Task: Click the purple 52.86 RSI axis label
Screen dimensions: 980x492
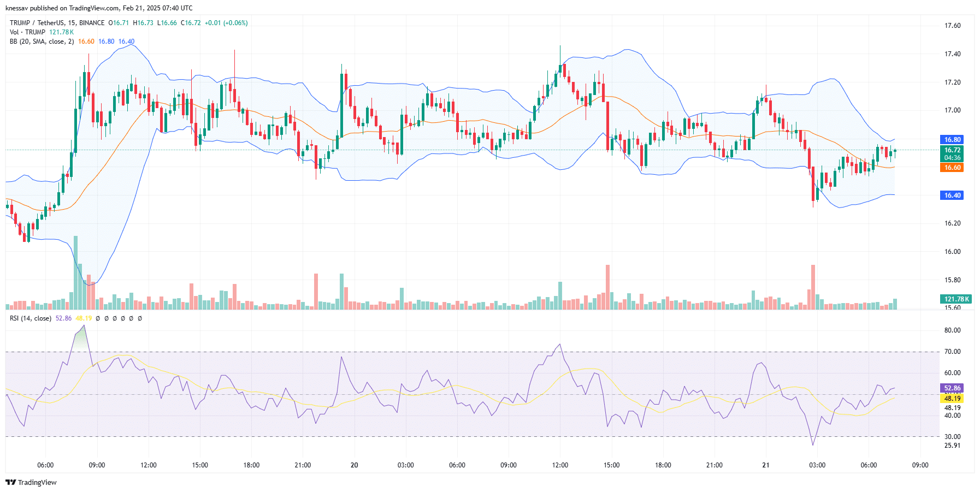Action: coord(952,388)
